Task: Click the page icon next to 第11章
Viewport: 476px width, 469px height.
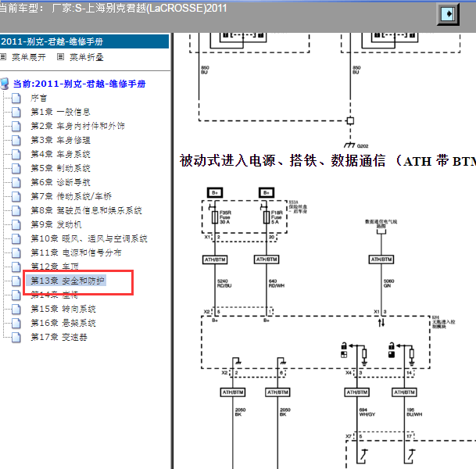Action: pyautogui.click(x=16, y=252)
